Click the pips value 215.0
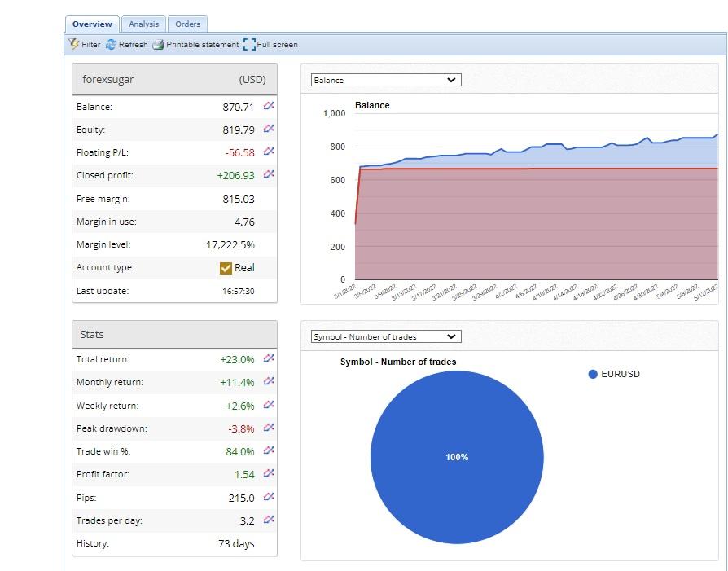The height and width of the screenshot is (571, 728). click(x=241, y=498)
